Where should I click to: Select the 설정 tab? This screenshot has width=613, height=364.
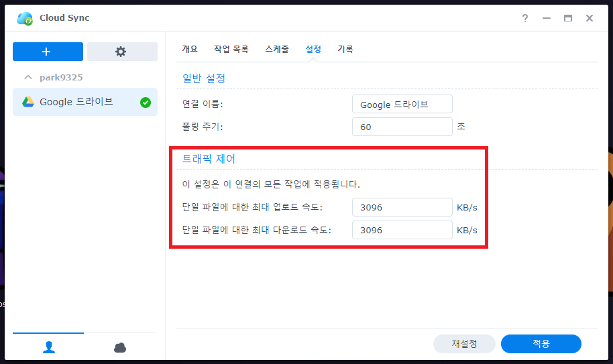(313, 49)
